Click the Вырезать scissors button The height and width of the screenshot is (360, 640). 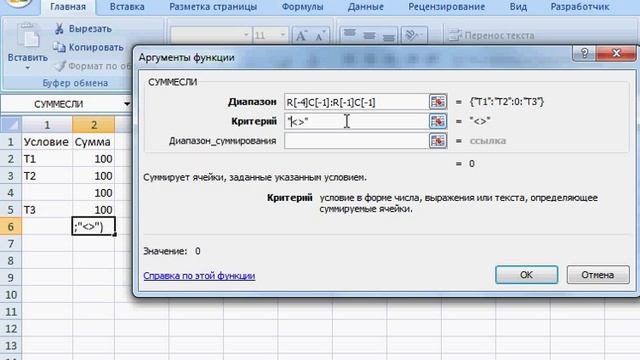tap(83, 29)
